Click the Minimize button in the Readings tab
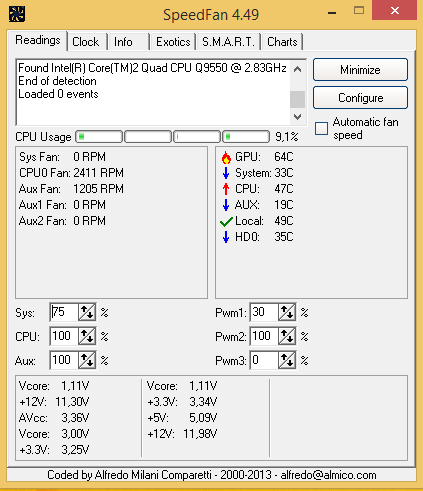The height and width of the screenshot is (491, 423). (360, 70)
